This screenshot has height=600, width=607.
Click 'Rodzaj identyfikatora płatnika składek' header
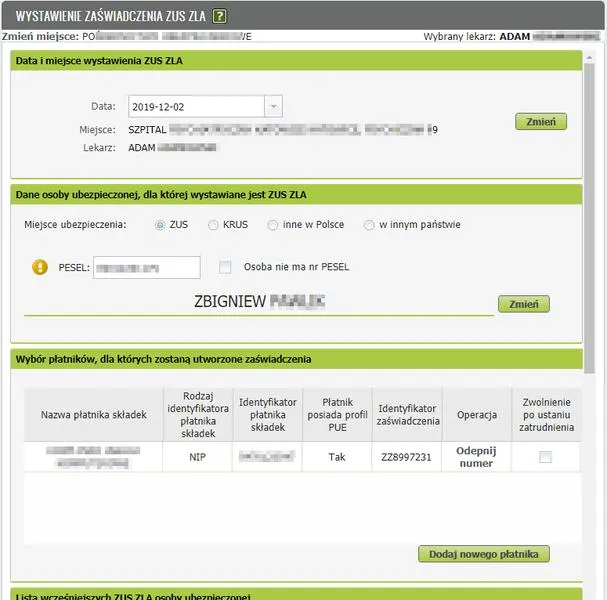pyautogui.click(x=198, y=415)
